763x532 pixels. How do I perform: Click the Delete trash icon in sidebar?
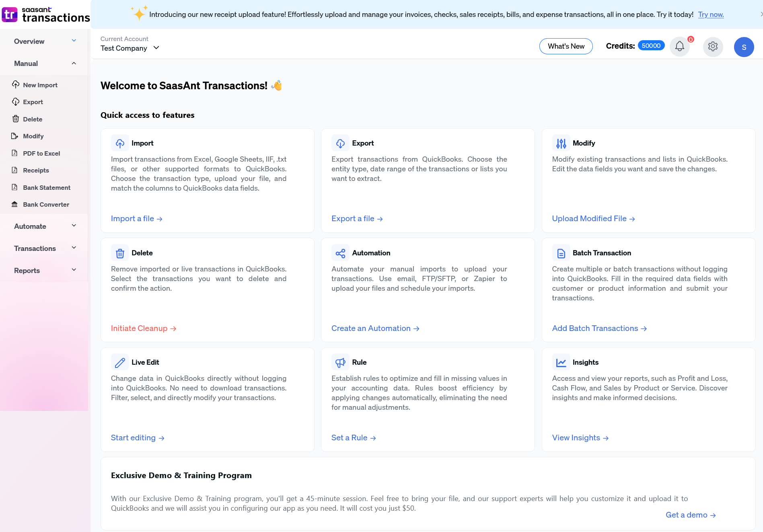pos(16,119)
